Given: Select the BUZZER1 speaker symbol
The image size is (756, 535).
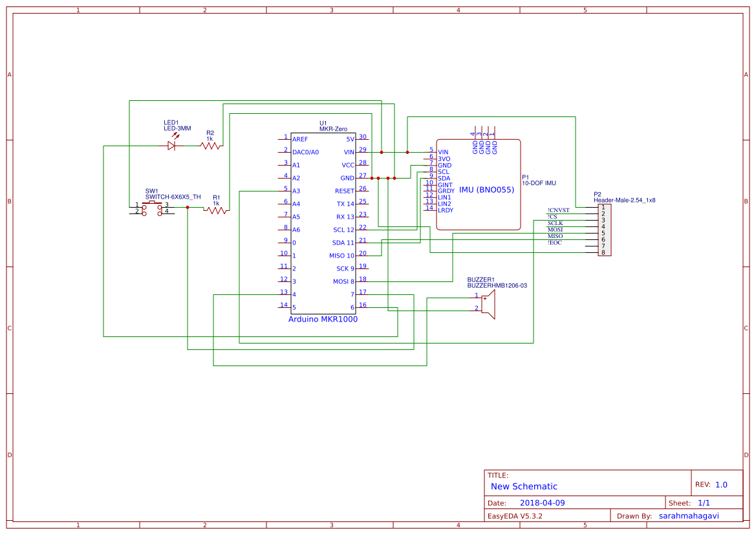Looking at the screenshot, I should point(488,305).
